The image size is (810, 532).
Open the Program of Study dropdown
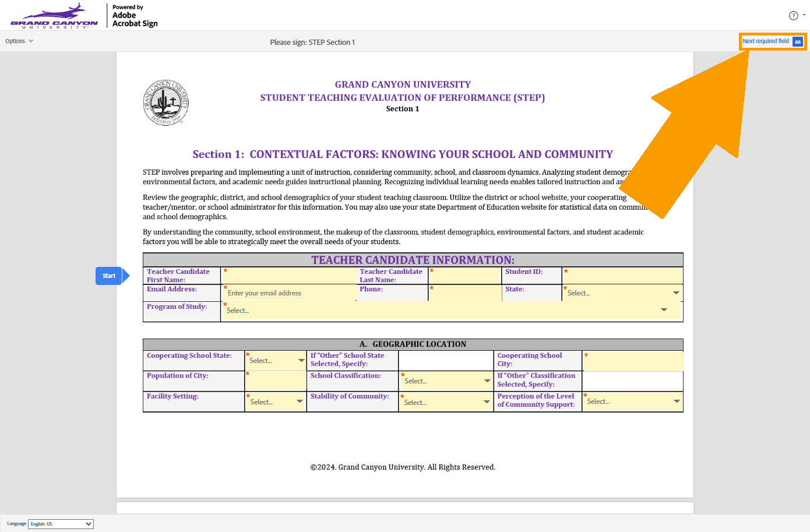pos(451,311)
